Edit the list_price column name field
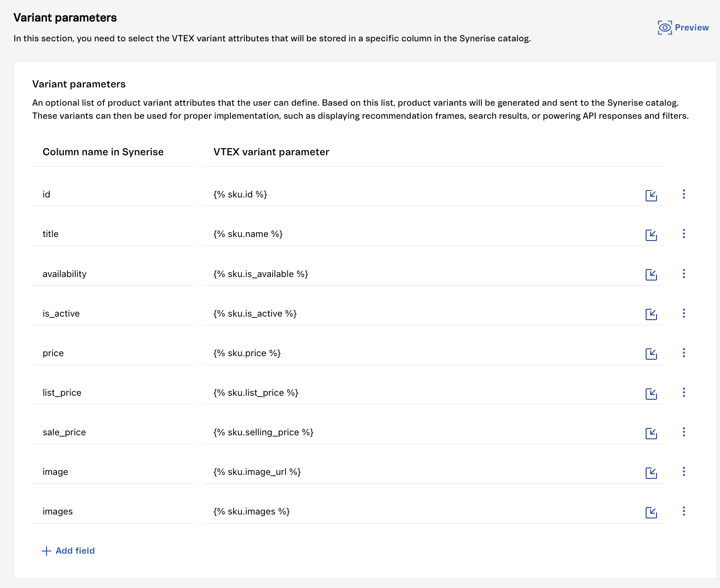 pyautogui.click(x=113, y=393)
